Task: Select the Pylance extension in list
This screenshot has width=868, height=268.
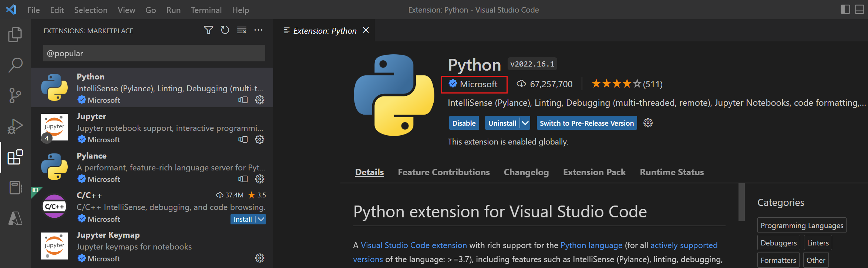Action: (152, 167)
